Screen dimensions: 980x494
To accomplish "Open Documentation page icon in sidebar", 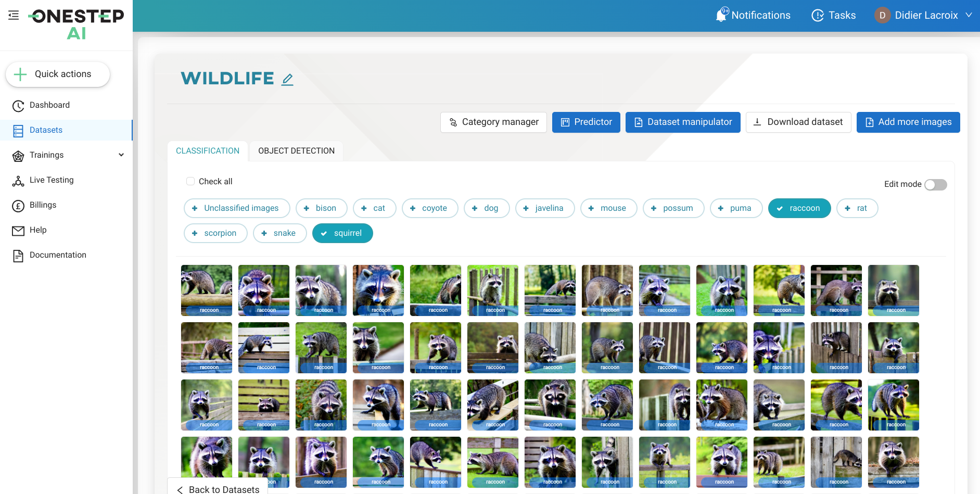I will [x=18, y=256].
